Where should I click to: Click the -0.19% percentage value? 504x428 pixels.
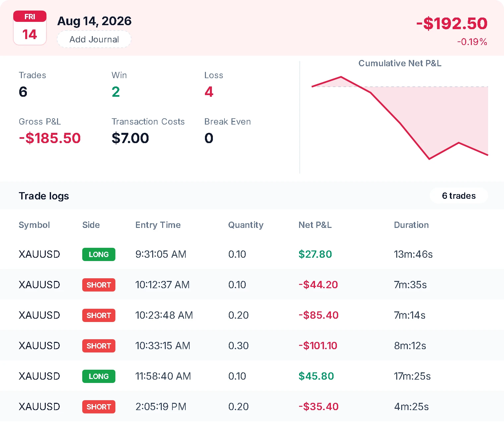point(472,42)
